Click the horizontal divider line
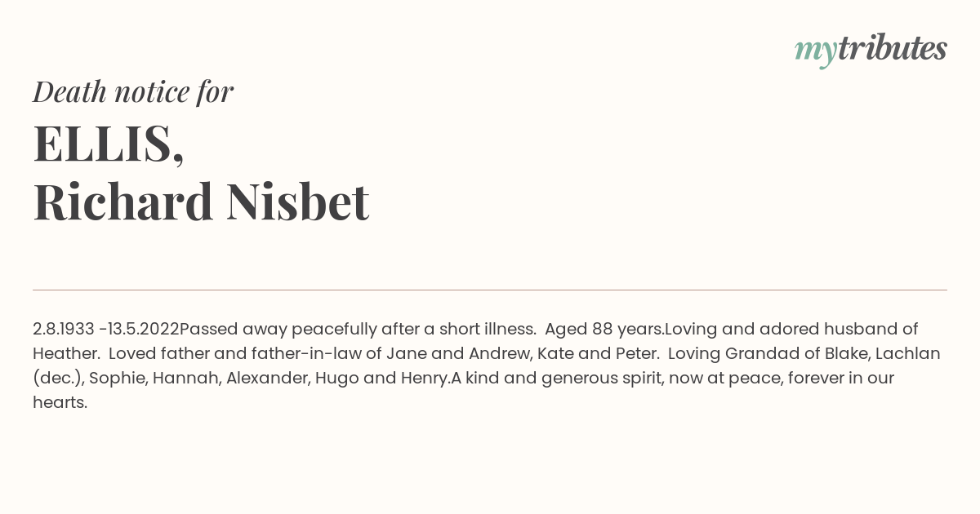This screenshot has height=514, width=980. (490, 290)
